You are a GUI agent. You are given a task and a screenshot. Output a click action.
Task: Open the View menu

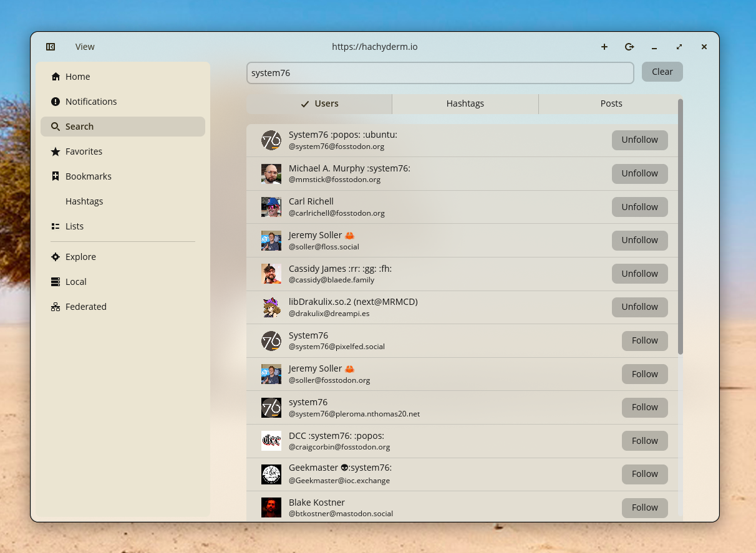pyautogui.click(x=85, y=47)
